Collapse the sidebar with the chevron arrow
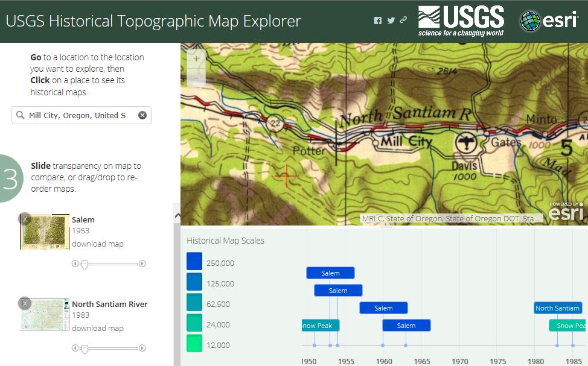588x366 pixels. (x=178, y=214)
